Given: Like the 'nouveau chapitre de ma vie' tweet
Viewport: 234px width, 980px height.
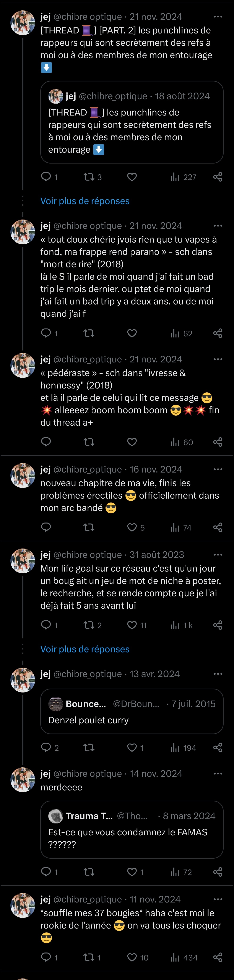Looking at the screenshot, I should 132,527.
